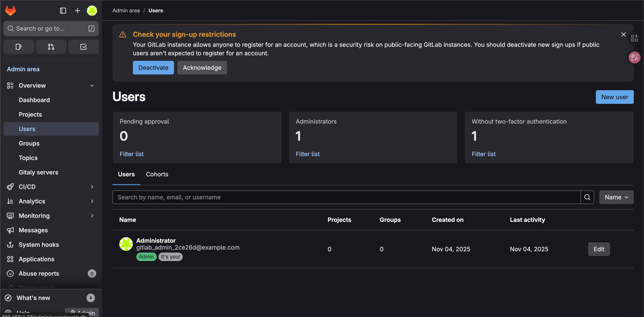Viewport: 644px width, 317px height.
Task: Toggle the sidebar collapse icon
Action: (63, 10)
